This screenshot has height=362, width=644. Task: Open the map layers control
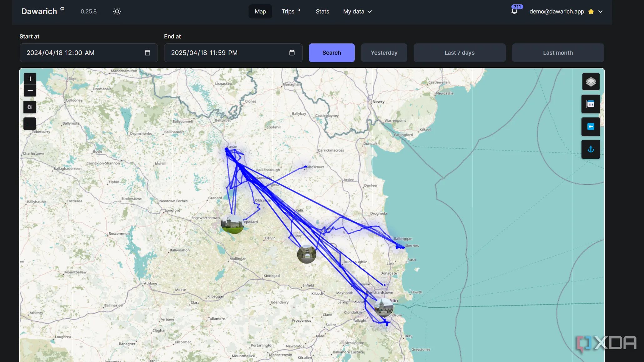pyautogui.click(x=591, y=82)
